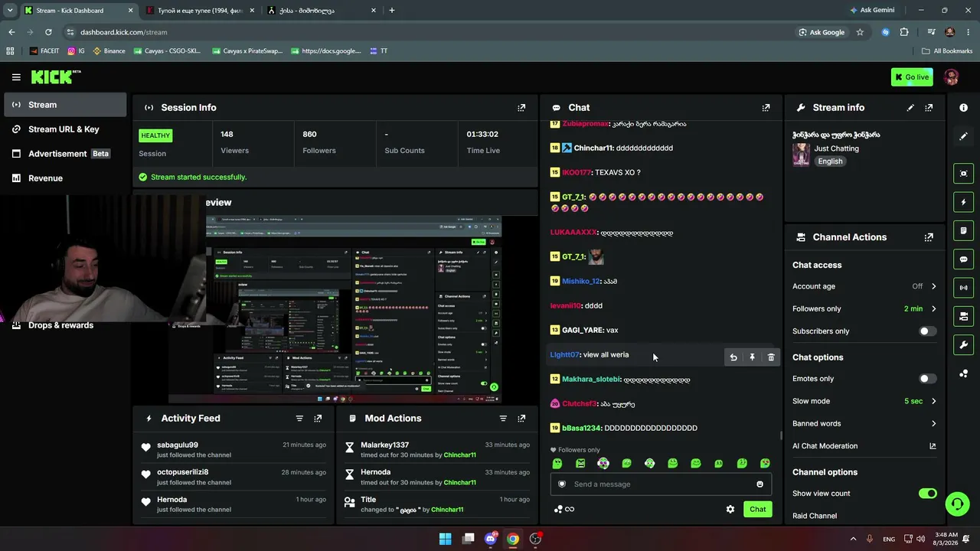Click the Raid Channel option
The width and height of the screenshot is (980, 551).
click(x=815, y=516)
